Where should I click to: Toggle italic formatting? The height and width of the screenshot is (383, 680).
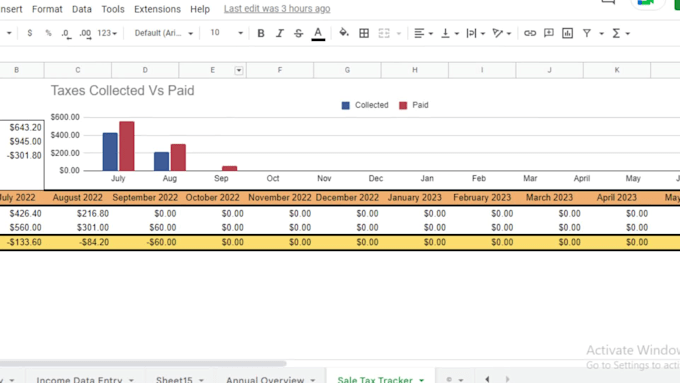(x=280, y=33)
